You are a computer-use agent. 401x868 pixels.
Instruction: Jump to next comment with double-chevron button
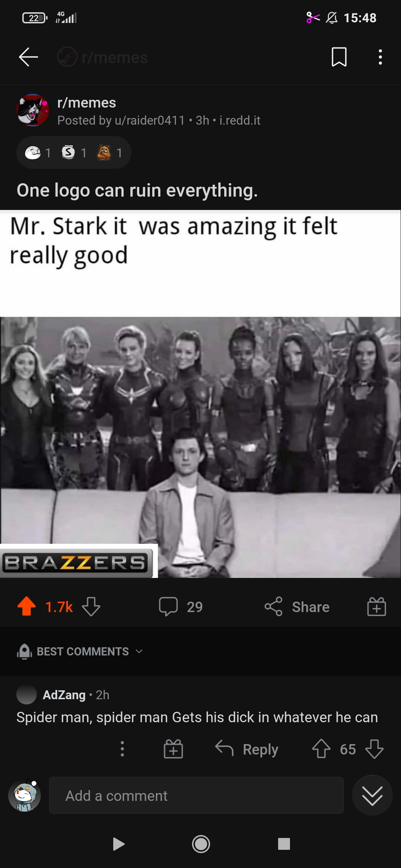point(372,795)
